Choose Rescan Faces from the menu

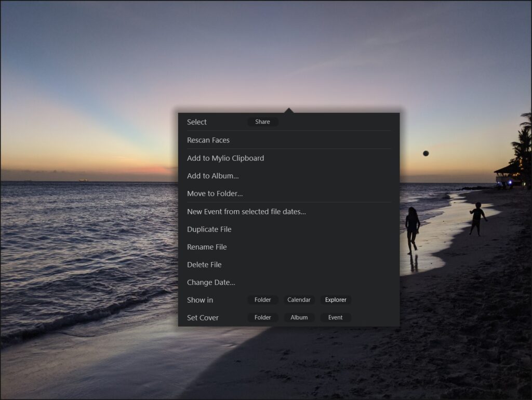point(208,140)
